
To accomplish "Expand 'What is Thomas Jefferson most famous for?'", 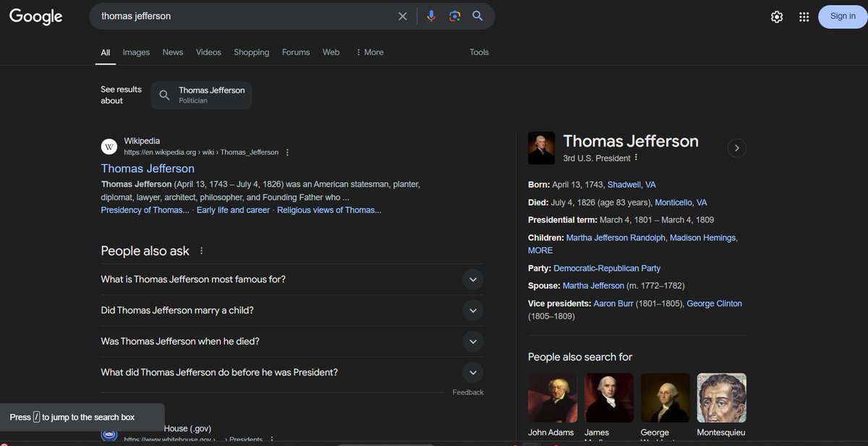I will tap(292, 279).
